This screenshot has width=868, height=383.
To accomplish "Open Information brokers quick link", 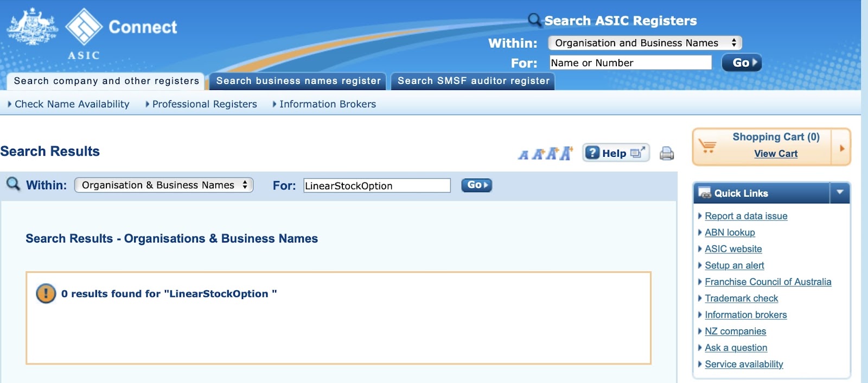I will (x=746, y=315).
